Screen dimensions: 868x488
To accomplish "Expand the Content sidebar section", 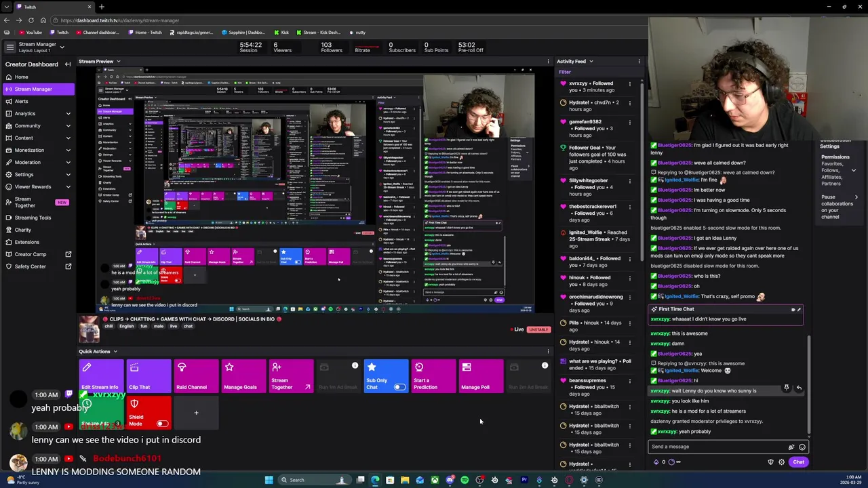I will pos(68,138).
